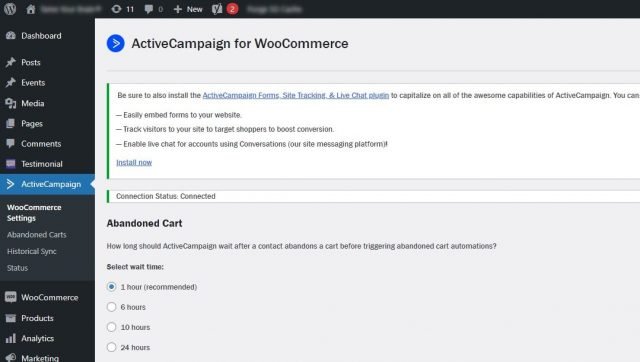Open the New content menu
Screen dimensions: 640x362
[x=188, y=9]
